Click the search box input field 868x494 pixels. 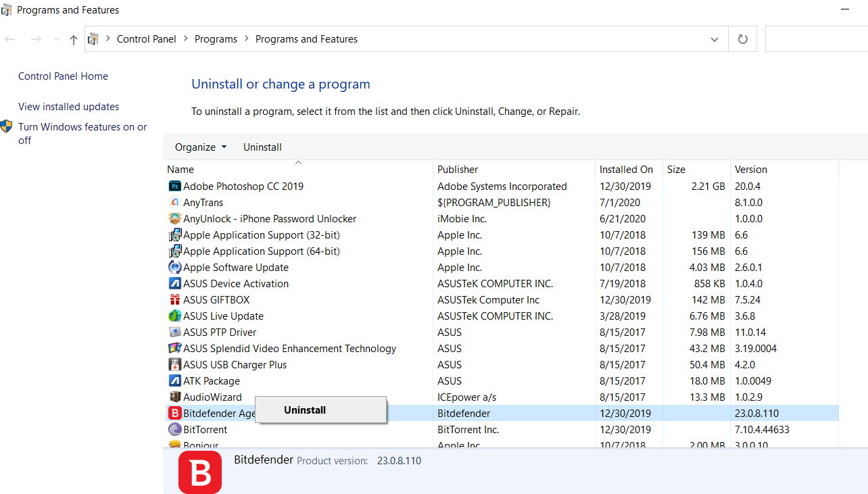pos(817,39)
